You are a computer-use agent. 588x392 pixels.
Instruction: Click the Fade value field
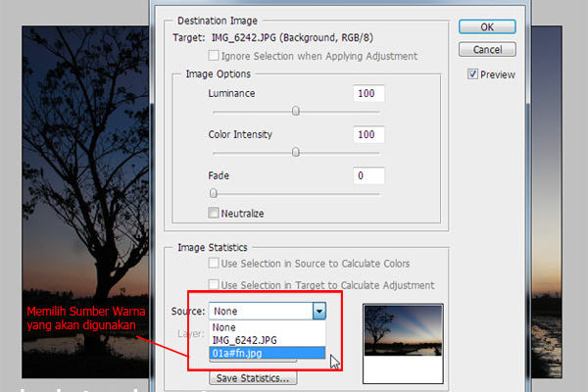coord(368,175)
